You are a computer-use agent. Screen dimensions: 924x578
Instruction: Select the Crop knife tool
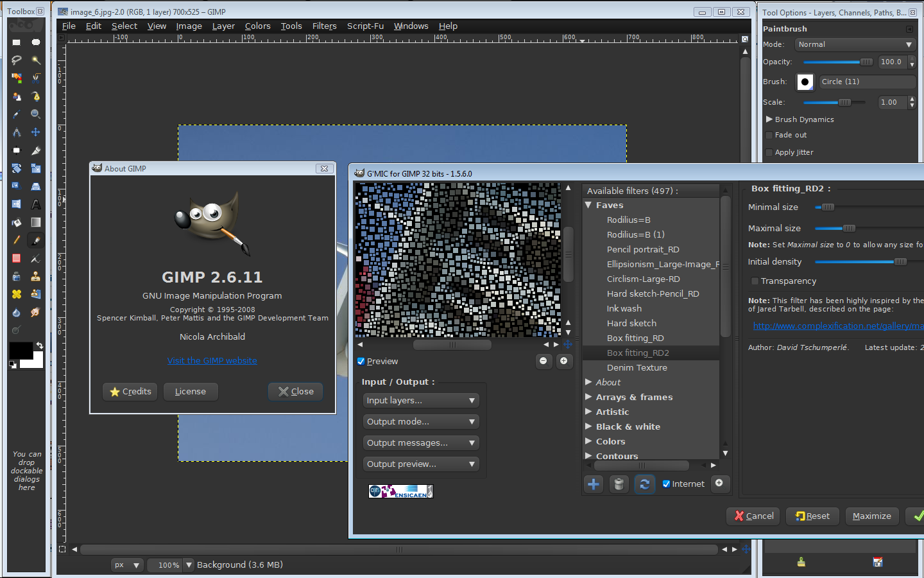click(x=36, y=150)
